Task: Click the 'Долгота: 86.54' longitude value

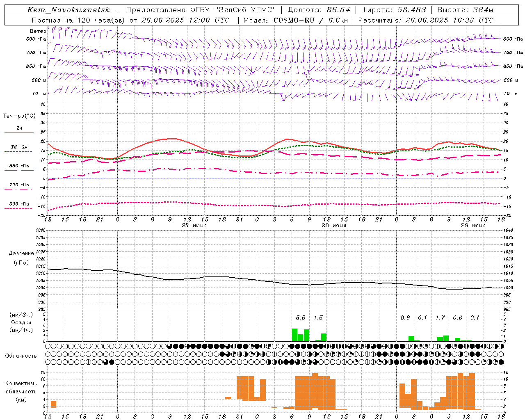Action: pyautogui.click(x=319, y=10)
